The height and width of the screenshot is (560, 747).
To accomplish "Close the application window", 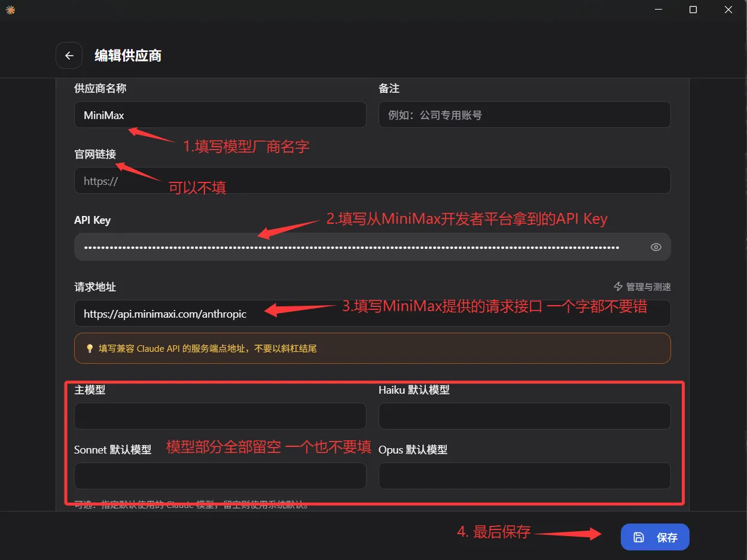I will 728,10.
